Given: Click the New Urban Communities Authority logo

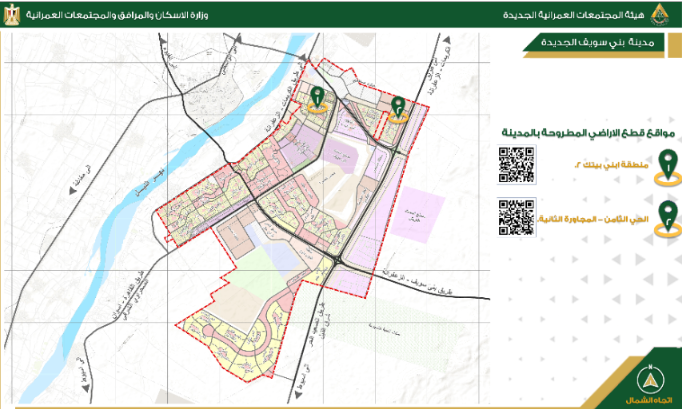Looking at the screenshot, I should tap(659, 14).
